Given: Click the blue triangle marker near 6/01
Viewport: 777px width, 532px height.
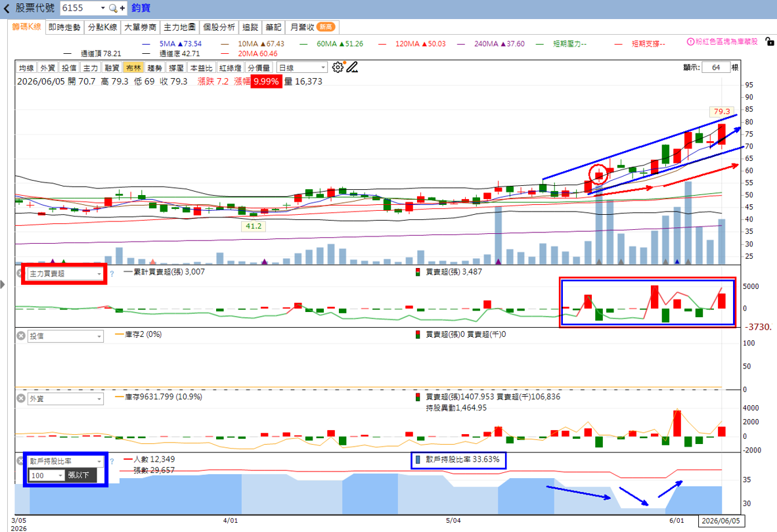Looking at the screenshot, I should (x=677, y=261).
